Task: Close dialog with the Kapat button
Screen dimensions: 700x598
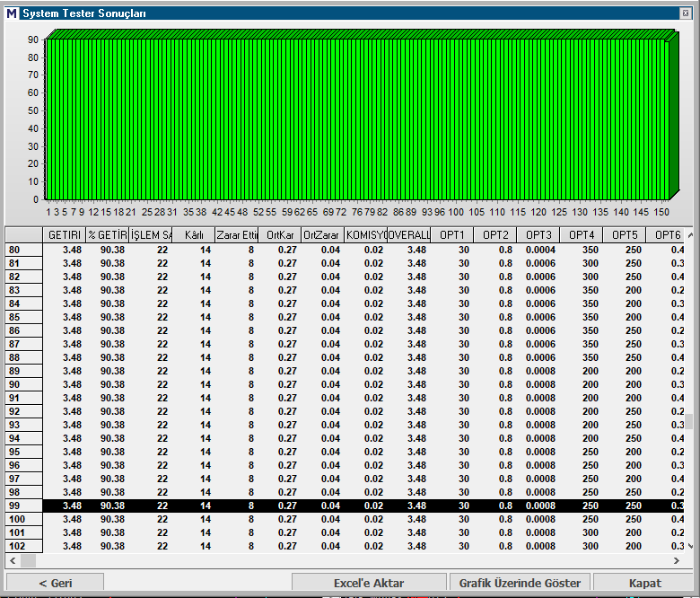Action: (644, 584)
